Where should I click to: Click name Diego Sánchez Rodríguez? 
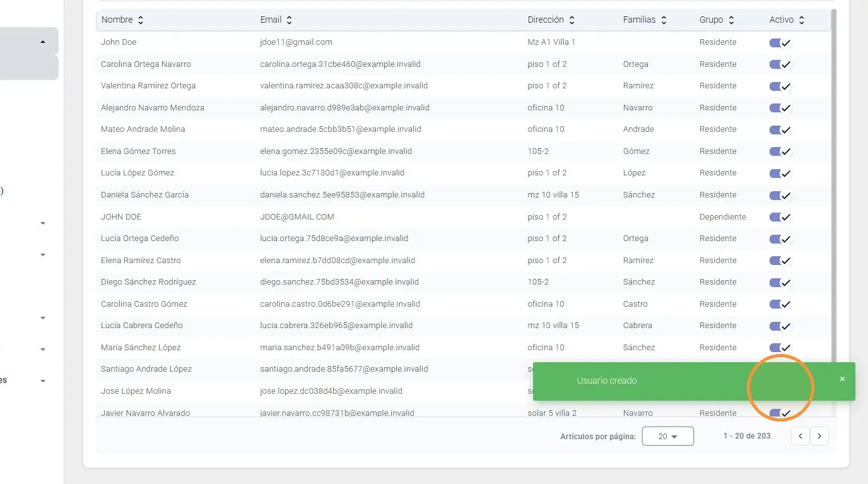tap(148, 281)
